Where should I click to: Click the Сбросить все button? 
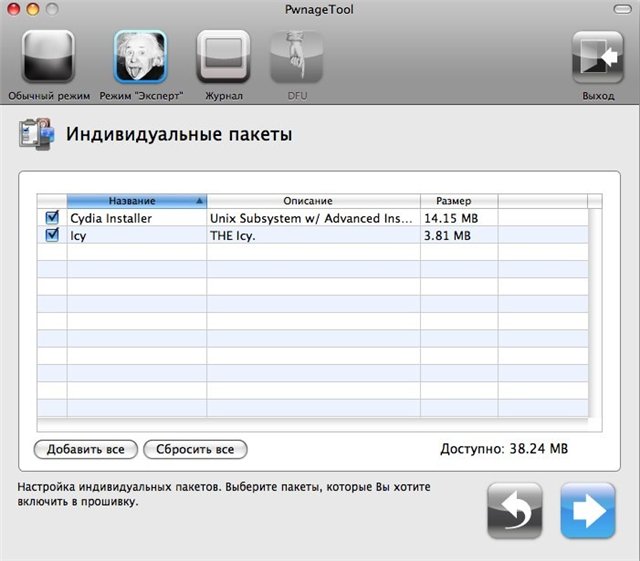tap(195, 449)
